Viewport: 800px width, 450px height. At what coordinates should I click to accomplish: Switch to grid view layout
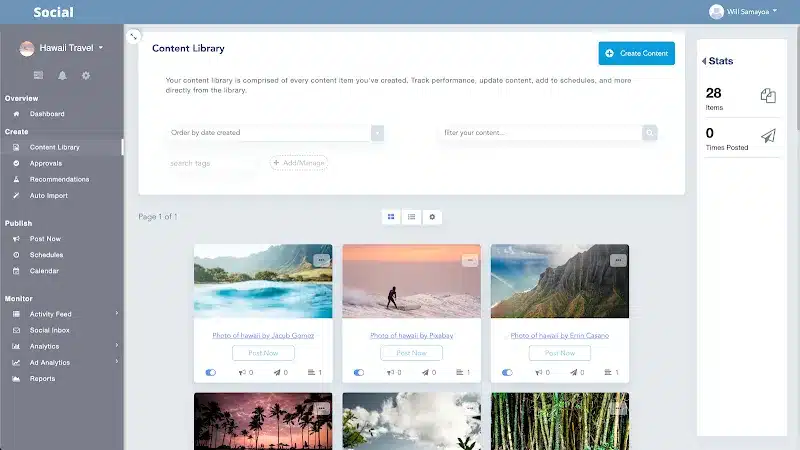pos(391,217)
